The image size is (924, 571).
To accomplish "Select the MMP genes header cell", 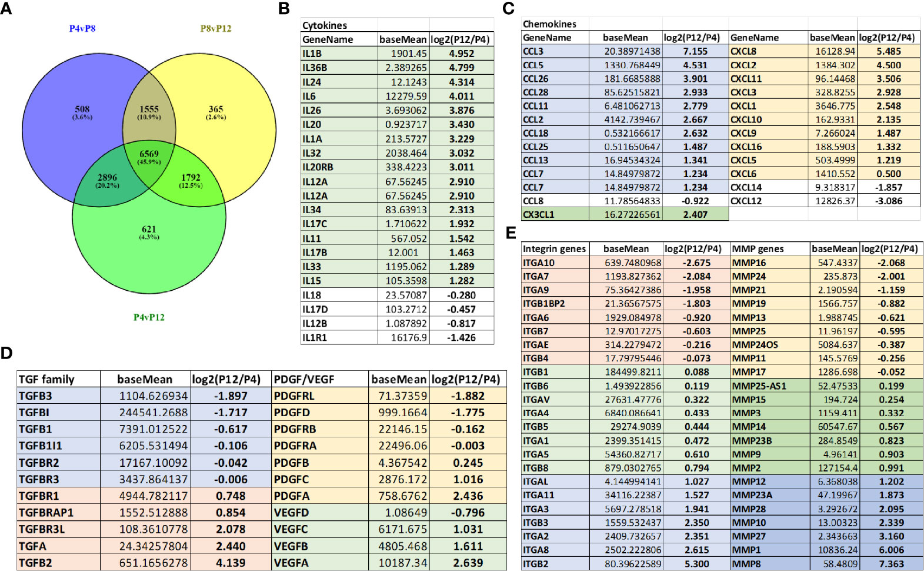I will click(770, 248).
